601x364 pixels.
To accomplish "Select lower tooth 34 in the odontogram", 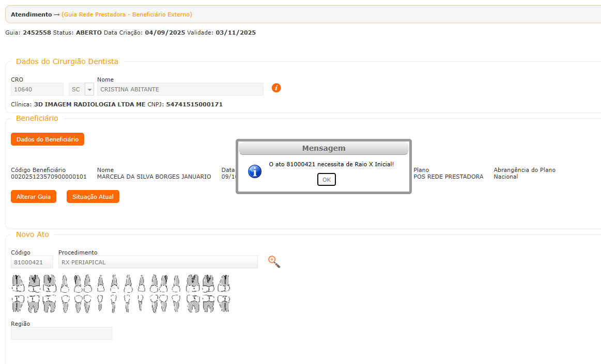I will coord(163,304).
